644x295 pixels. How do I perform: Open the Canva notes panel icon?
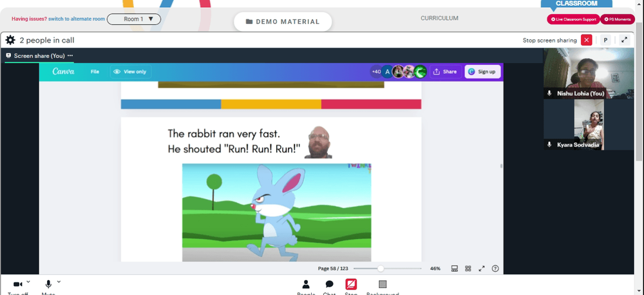tap(454, 269)
